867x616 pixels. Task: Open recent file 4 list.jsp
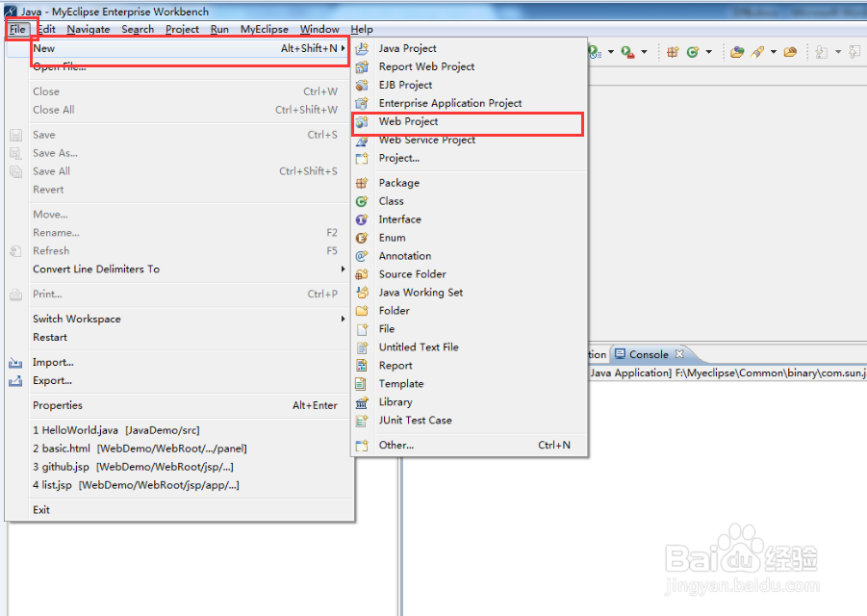[180, 485]
